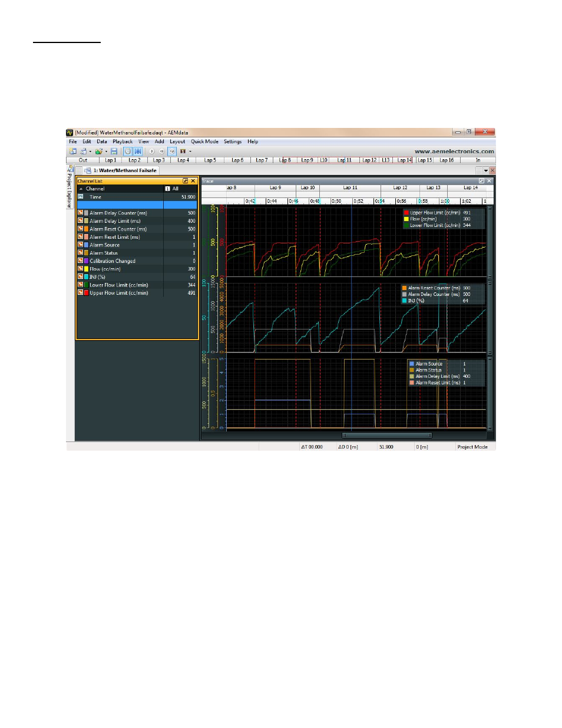562x728 pixels.
Task: Click yellow color swatch for Flow channel
Action: click(87, 269)
